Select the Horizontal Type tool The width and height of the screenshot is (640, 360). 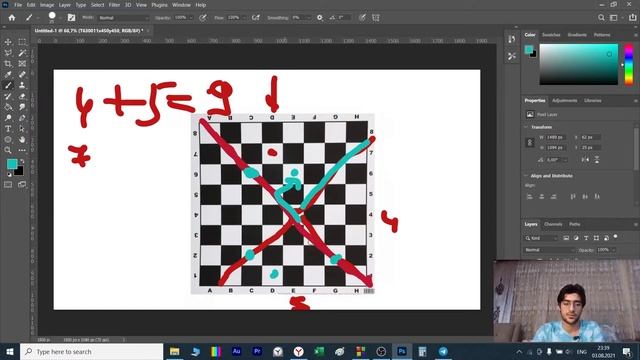pyautogui.click(x=8, y=129)
